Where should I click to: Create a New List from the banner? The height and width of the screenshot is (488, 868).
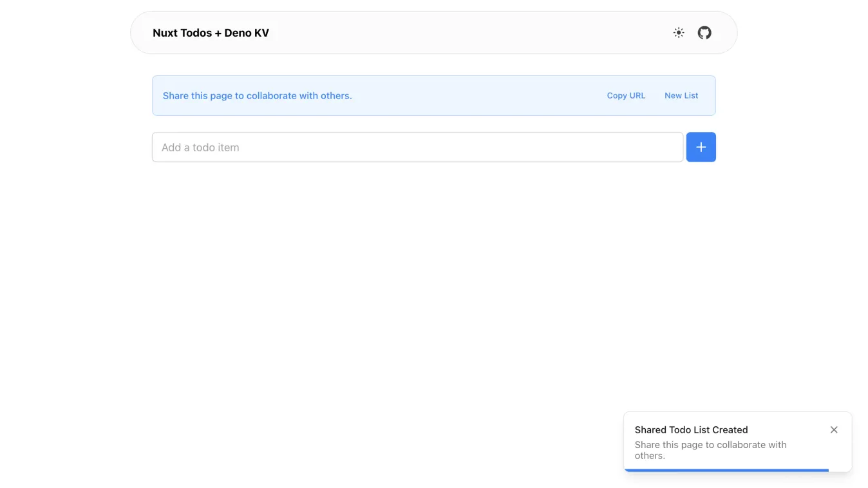point(681,95)
